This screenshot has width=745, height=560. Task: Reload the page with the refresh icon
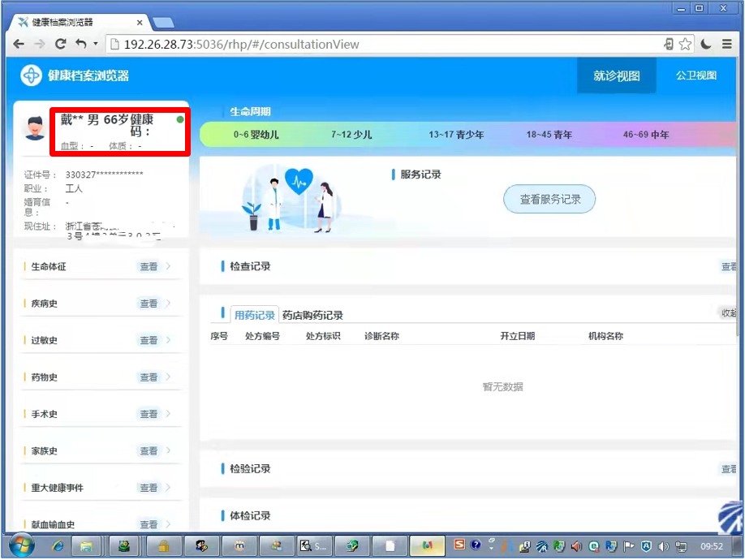pos(60,44)
